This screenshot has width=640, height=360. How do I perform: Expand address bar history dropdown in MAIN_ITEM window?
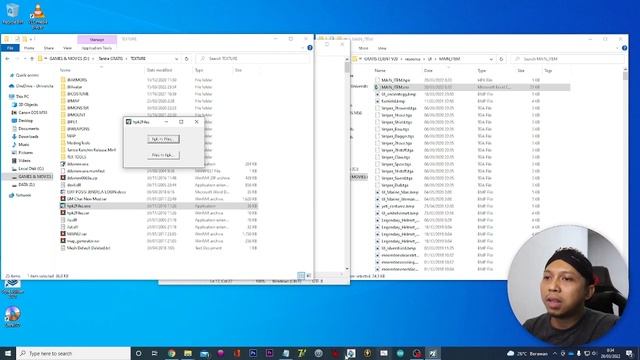(x=491, y=59)
